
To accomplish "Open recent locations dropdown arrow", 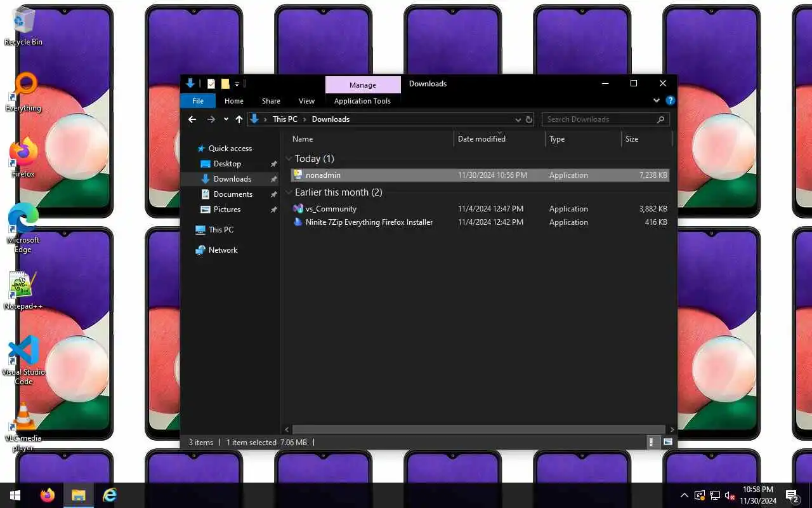I will click(x=226, y=119).
